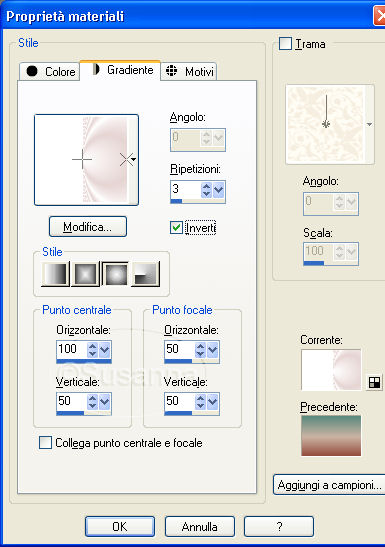
Task: Select the sunburst gradient style icon
Action: (115, 274)
